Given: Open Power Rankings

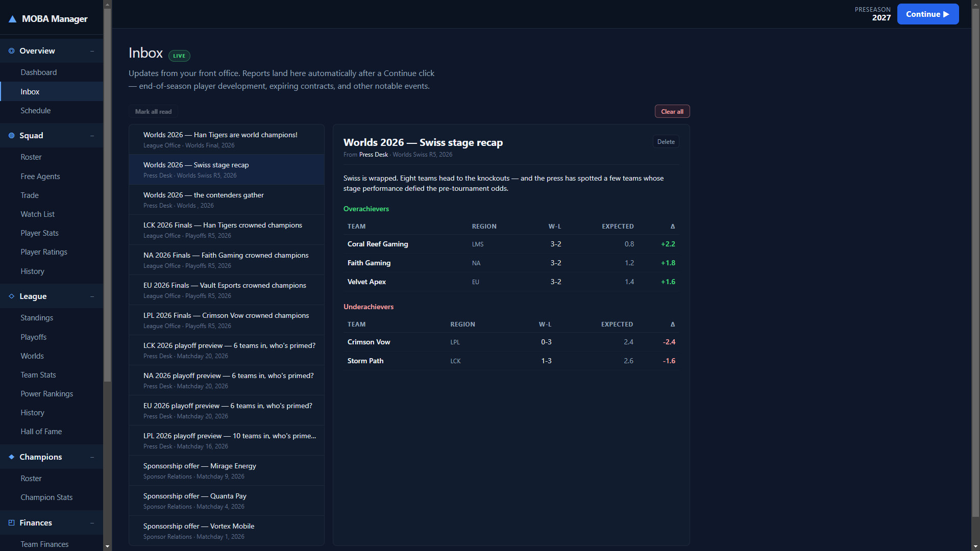Looking at the screenshot, I should click(52, 394).
